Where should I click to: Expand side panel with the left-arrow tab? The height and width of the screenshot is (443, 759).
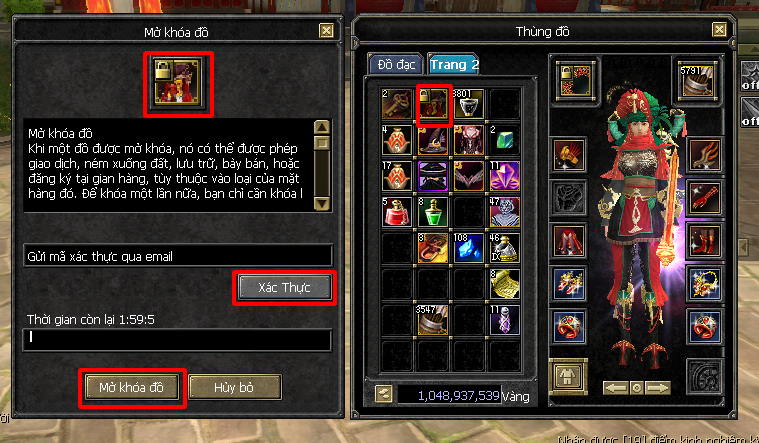pyautogui.click(x=744, y=247)
